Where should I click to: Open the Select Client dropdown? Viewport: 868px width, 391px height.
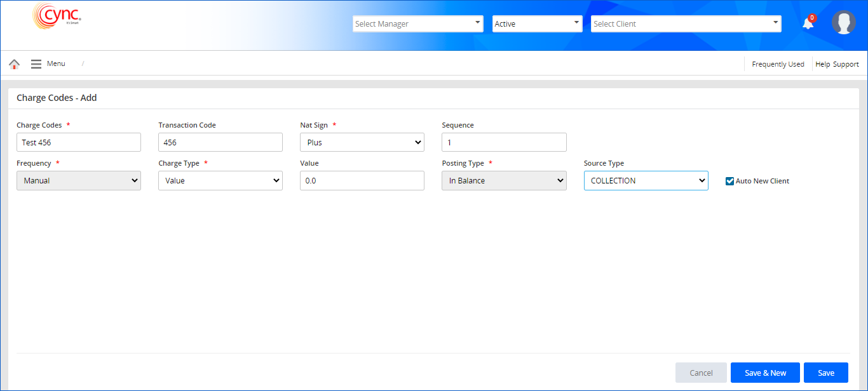click(686, 24)
